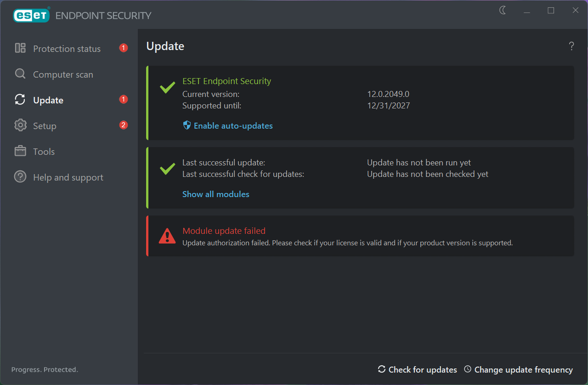Click 'Update has not been checked yet' text
This screenshot has height=385, width=588.
pos(427,174)
